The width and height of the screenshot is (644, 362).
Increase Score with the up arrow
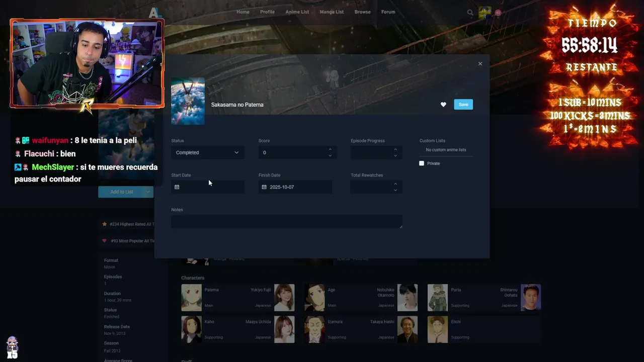pyautogui.click(x=330, y=149)
